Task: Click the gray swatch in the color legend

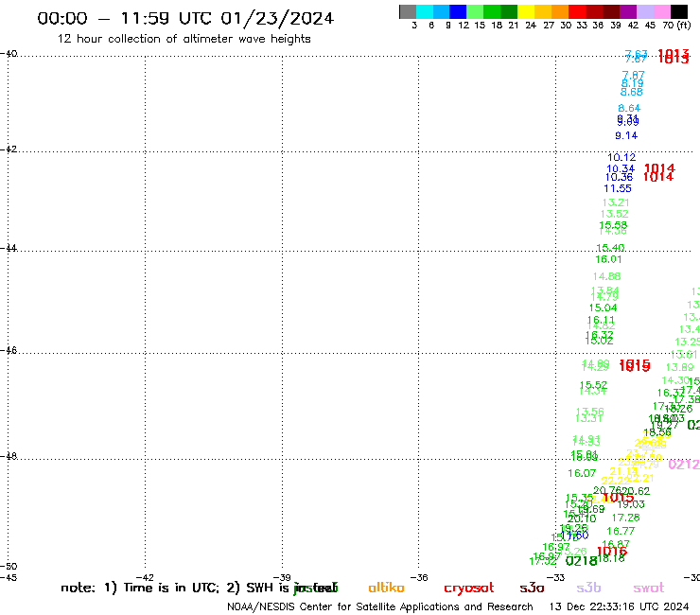Action: 408,11
